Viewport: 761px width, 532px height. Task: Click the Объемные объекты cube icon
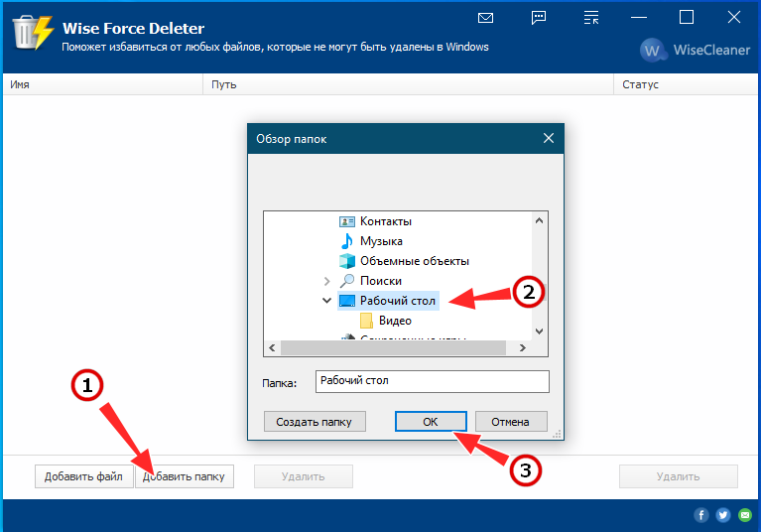[x=346, y=261]
